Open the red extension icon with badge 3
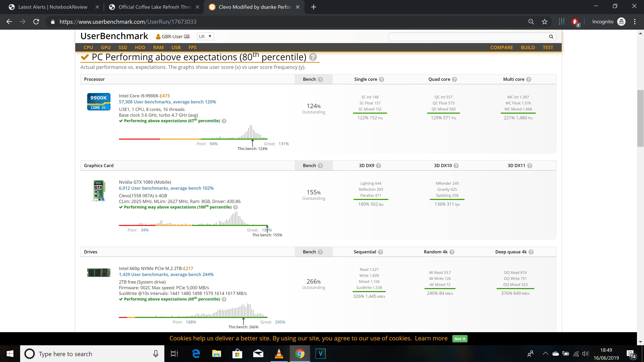Viewport: 644px width, 362px height. pos(576,22)
